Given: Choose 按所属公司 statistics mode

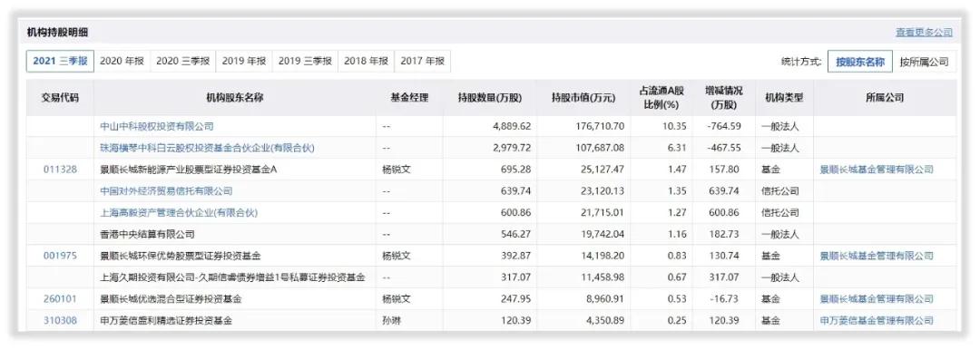Looking at the screenshot, I should tap(924, 62).
